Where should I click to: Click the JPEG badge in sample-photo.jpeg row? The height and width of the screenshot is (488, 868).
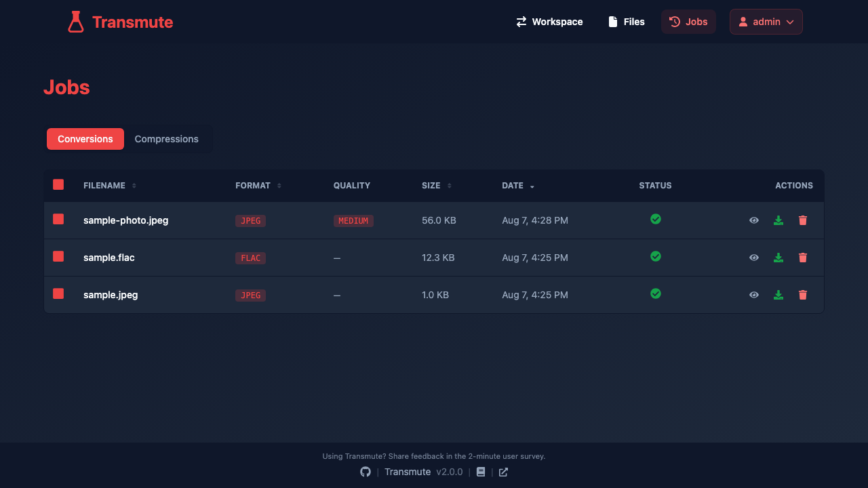click(251, 221)
